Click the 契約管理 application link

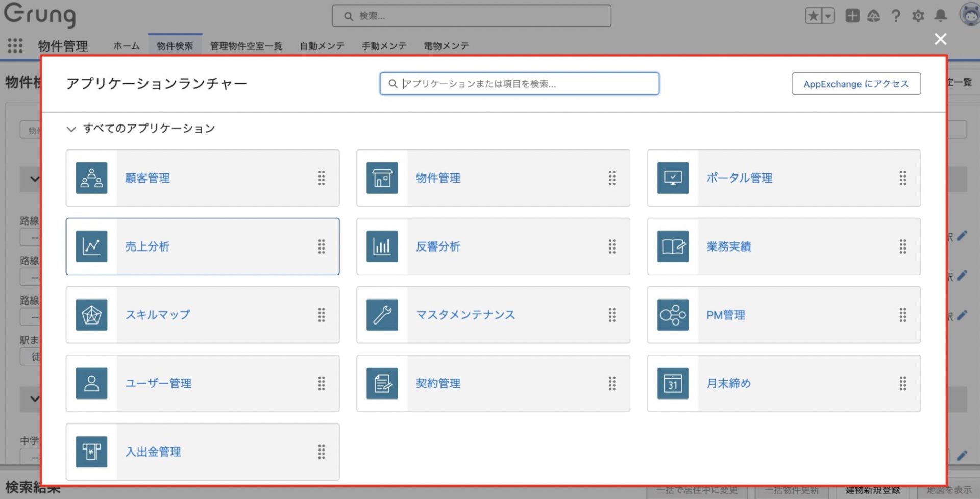pos(438,383)
